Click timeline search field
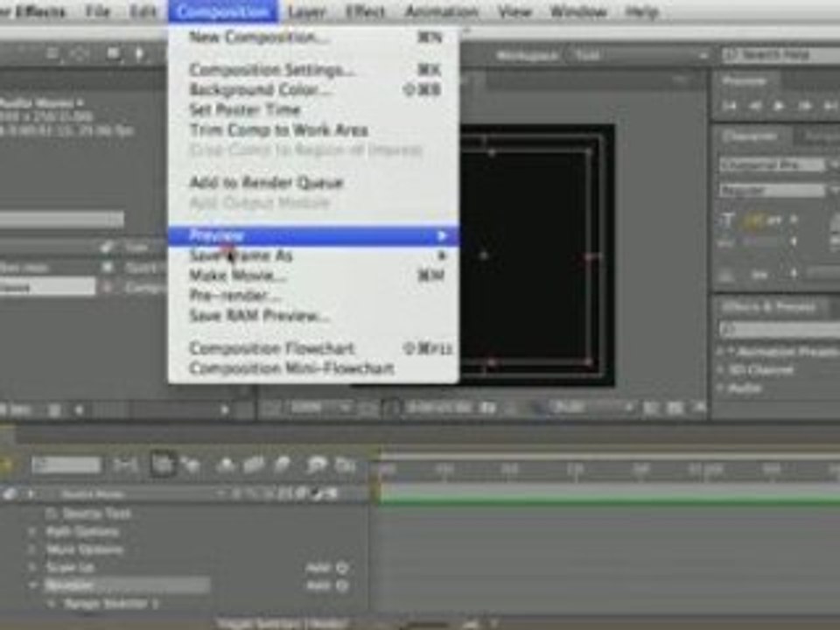Viewport: 840px width, 630px height. [x=66, y=465]
